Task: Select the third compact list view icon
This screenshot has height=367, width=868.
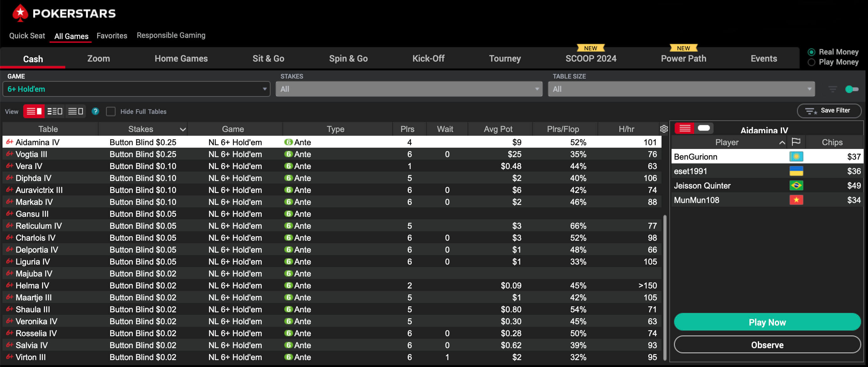Action: (x=76, y=111)
